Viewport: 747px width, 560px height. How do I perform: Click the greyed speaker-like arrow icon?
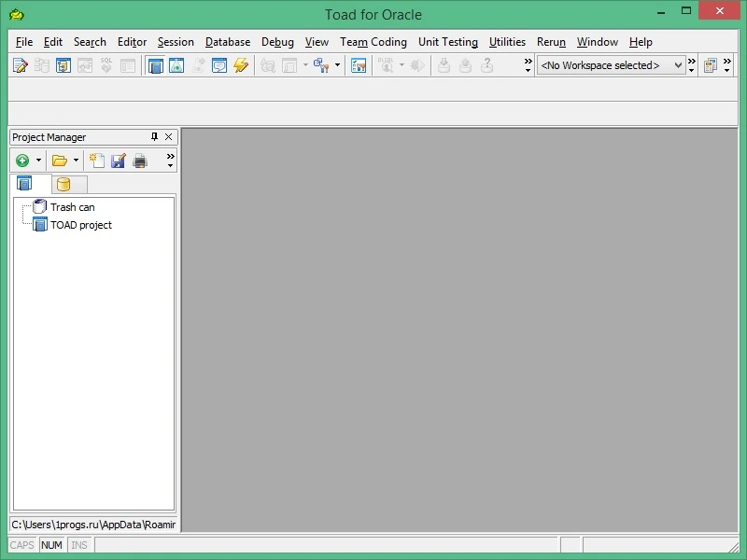click(x=416, y=65)
